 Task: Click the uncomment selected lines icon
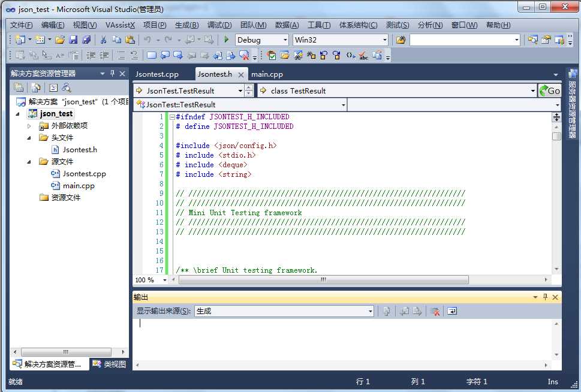(x=134, y=56)
